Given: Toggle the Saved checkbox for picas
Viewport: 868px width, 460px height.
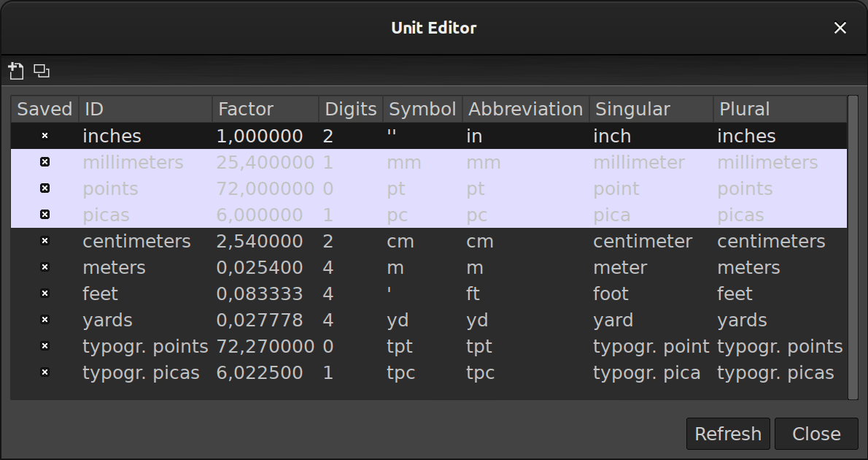Looking at the screenshot, I should point(44,215).
